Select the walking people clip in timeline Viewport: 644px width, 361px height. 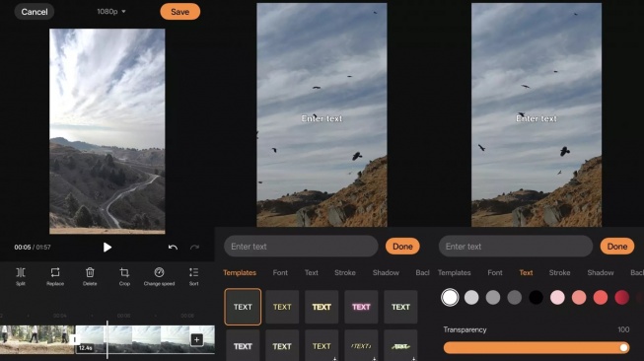(x=36, y=339)
